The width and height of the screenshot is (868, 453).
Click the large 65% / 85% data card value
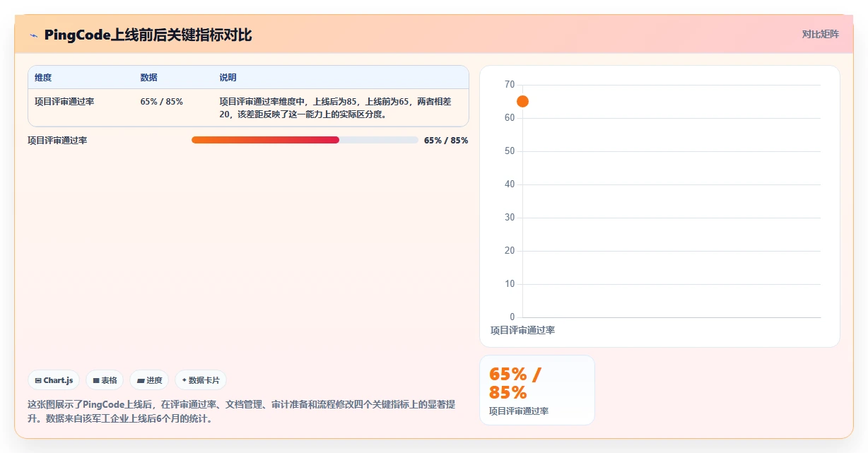[516, 383]
